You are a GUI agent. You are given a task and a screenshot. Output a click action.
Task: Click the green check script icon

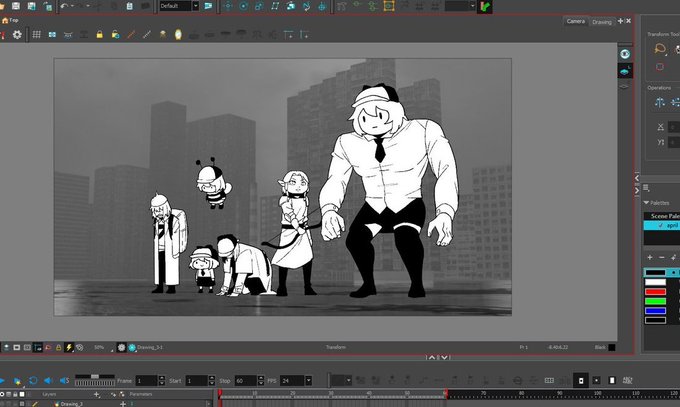(484, 6)
